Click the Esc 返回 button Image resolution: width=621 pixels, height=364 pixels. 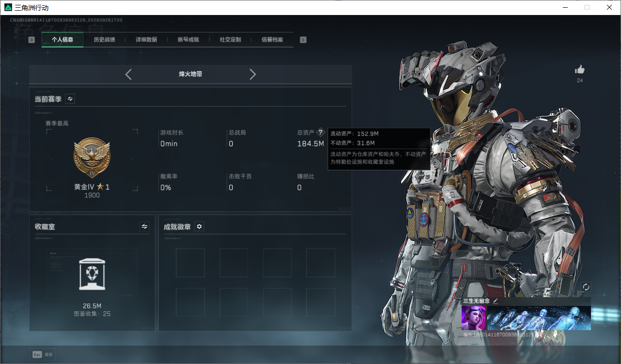[x=42, y=354]
